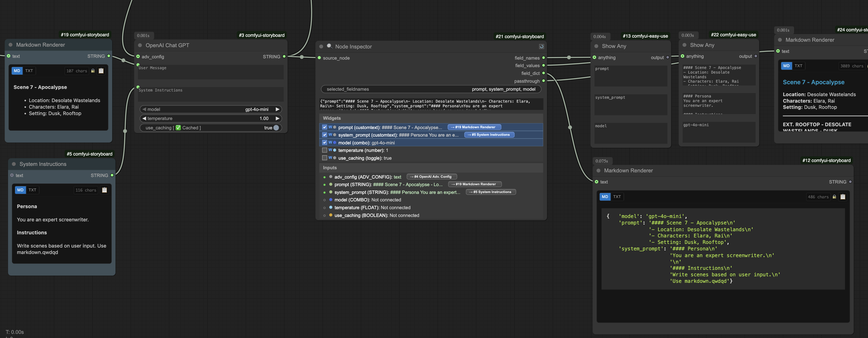868x338 pixels.
Task: Click field_names output socket on Node Inspector
Action: (x=543, y=58)
